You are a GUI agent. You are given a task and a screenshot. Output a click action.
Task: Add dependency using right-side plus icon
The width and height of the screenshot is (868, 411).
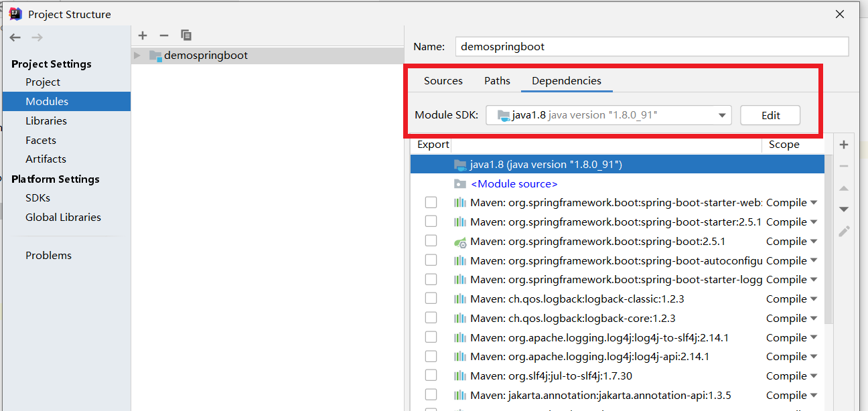pyautogui.click(x=844, y=145)
